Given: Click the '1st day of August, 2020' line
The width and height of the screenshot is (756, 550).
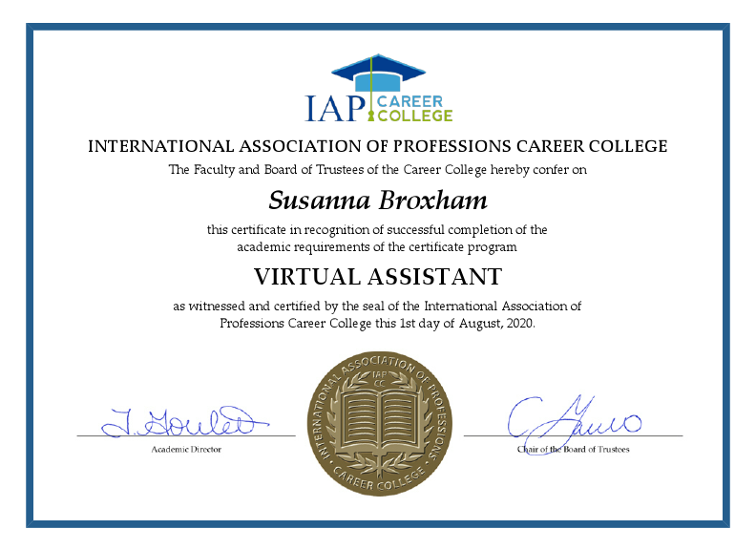Looking at the screenshot, I should point(377,324).
